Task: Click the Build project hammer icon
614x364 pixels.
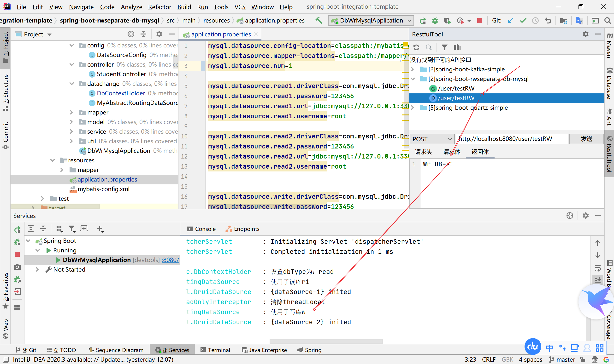Action: click(x=319, y=20)
